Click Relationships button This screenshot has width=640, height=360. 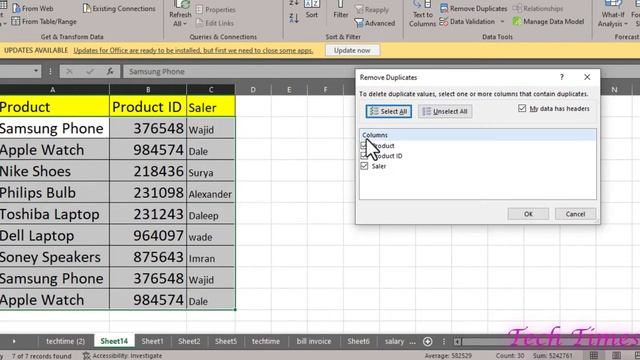tap(538, 8)
